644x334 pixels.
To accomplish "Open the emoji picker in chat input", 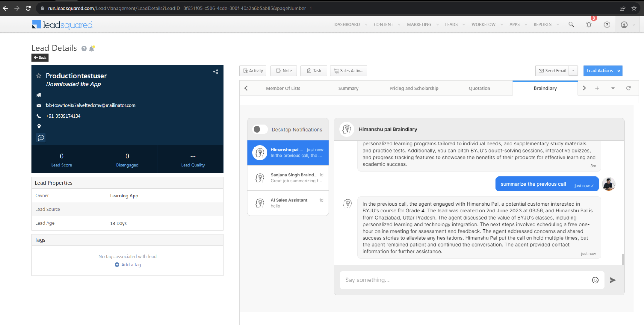I will click(595, 280).
